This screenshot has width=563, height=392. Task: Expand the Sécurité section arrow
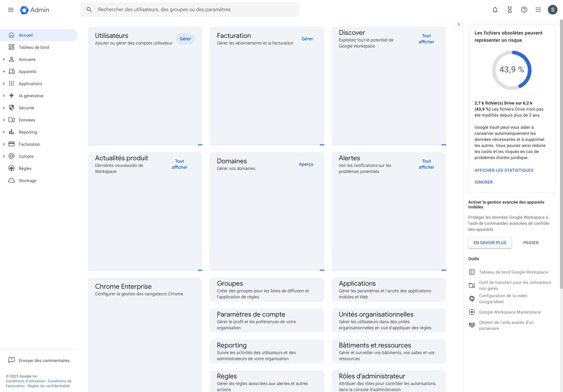[4, 108]
